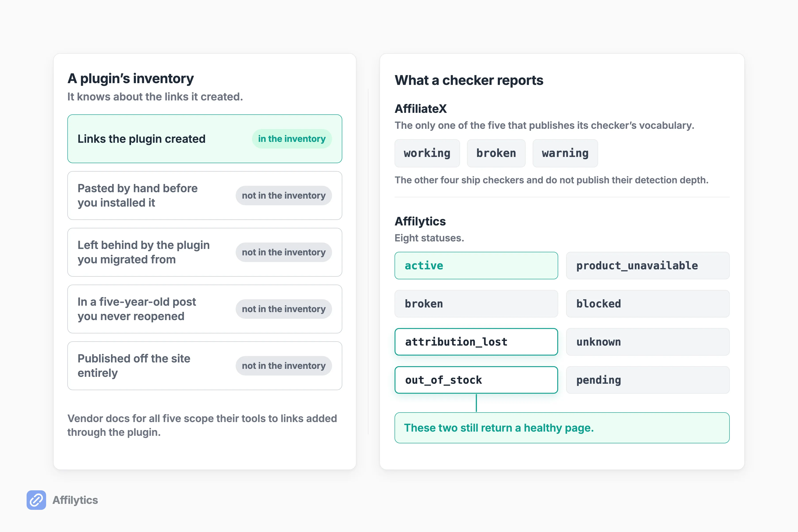
Task: Select the 'unknown' status tile
Action: tap(648, 342)
